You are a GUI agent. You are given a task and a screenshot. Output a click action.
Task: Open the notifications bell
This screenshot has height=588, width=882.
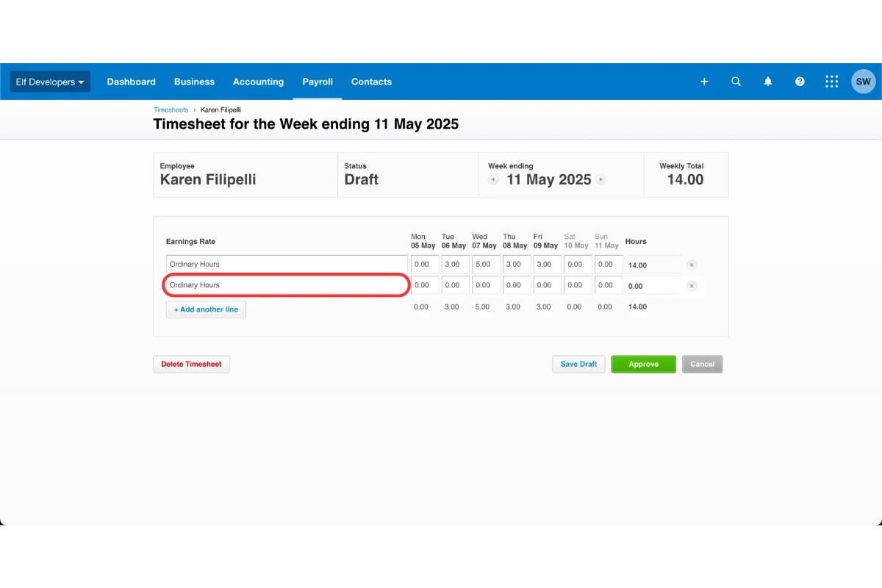click(768, 82)
